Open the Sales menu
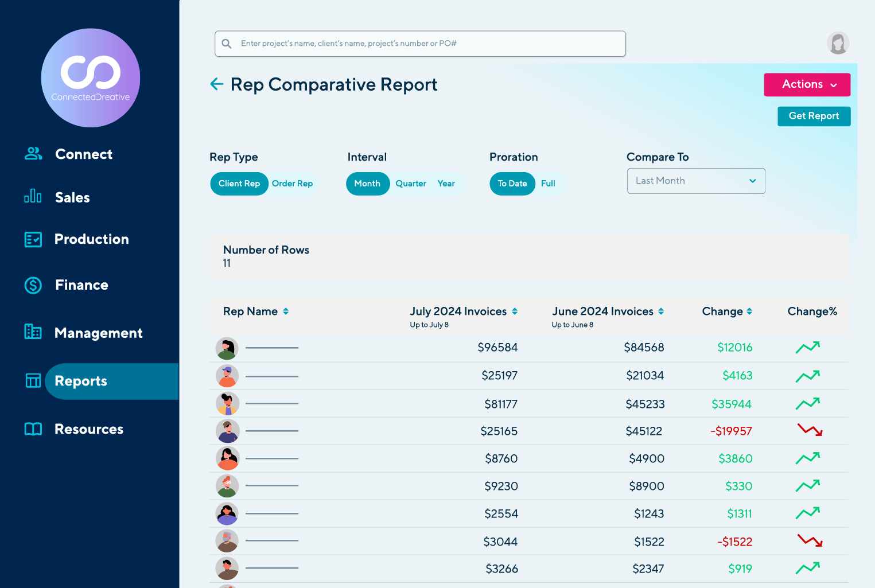This screenshot has height=588, width=875. point(72,197)
